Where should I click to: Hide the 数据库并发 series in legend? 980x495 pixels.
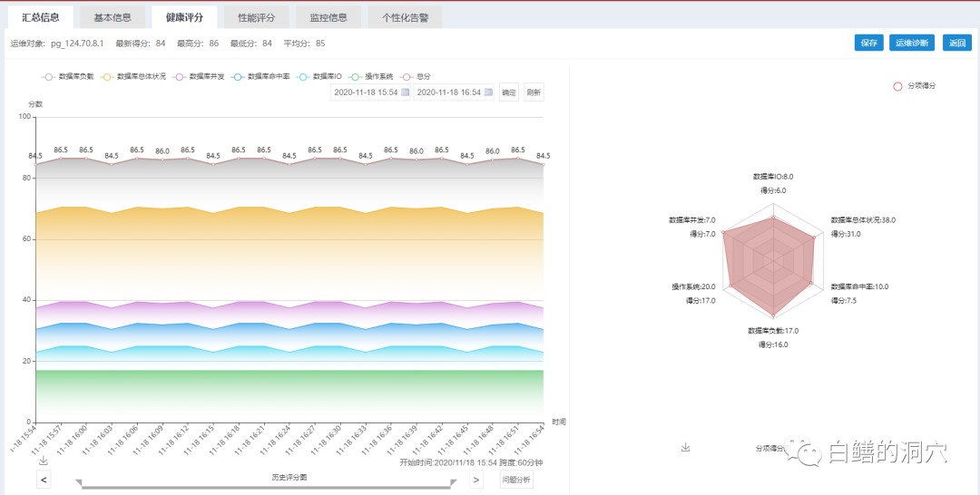[198, 77]
